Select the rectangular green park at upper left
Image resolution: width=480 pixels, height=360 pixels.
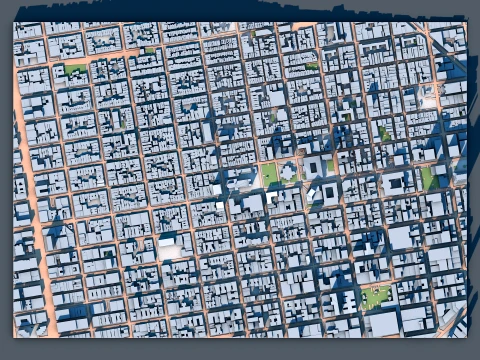pos(75,70)
